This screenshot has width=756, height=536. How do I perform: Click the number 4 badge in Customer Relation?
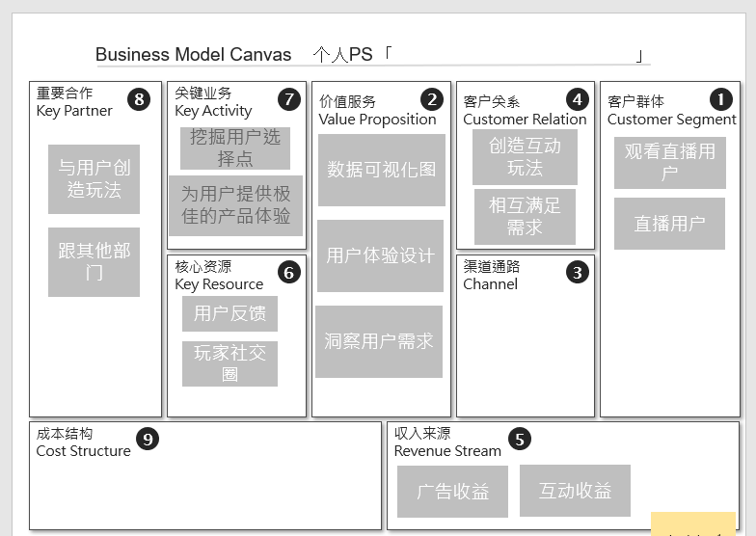[x=577, y=99]
